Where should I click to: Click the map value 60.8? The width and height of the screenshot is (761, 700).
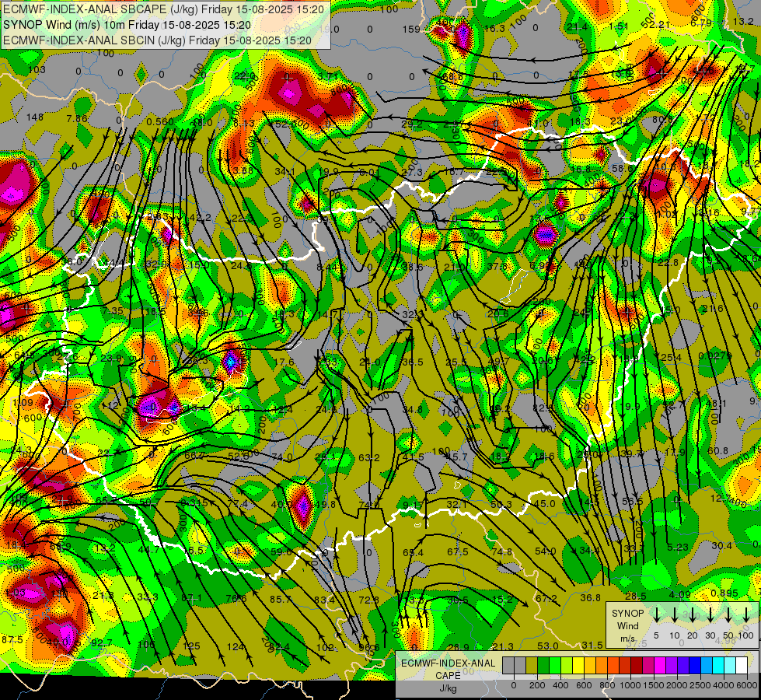tap(717, 451)
